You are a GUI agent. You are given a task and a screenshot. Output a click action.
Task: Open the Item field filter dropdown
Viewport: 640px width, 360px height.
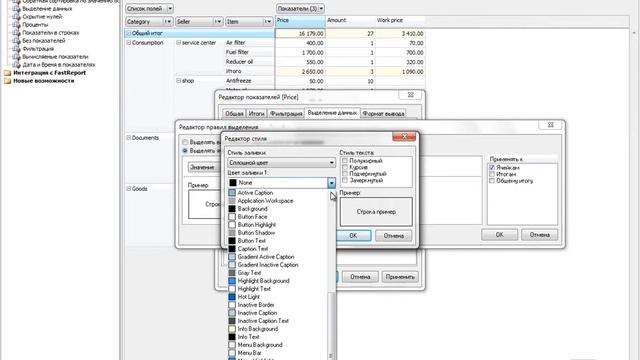click(268, 22)
